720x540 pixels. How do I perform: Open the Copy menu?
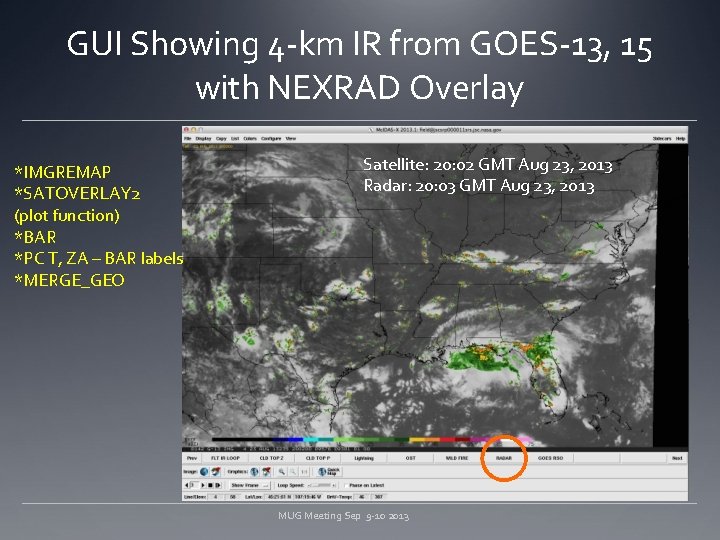pyautogui.click(x=221, y=138)
